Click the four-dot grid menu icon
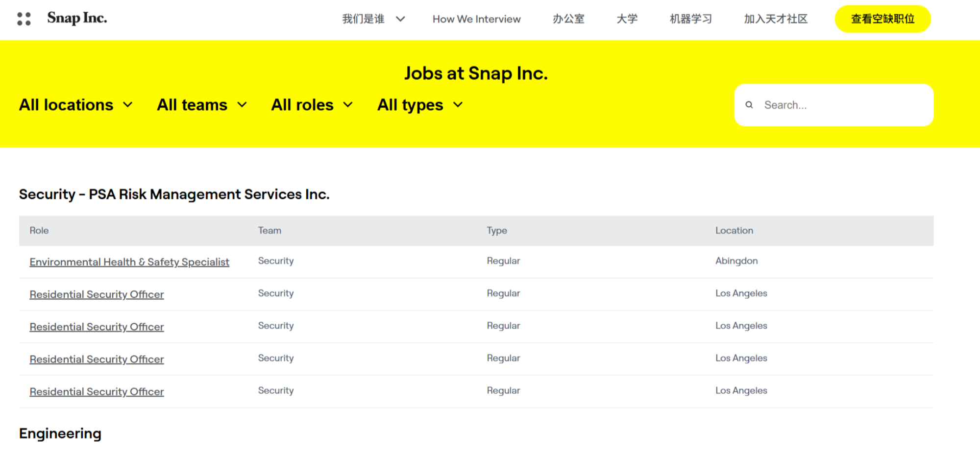980x454 pixels. click(24, 19)
